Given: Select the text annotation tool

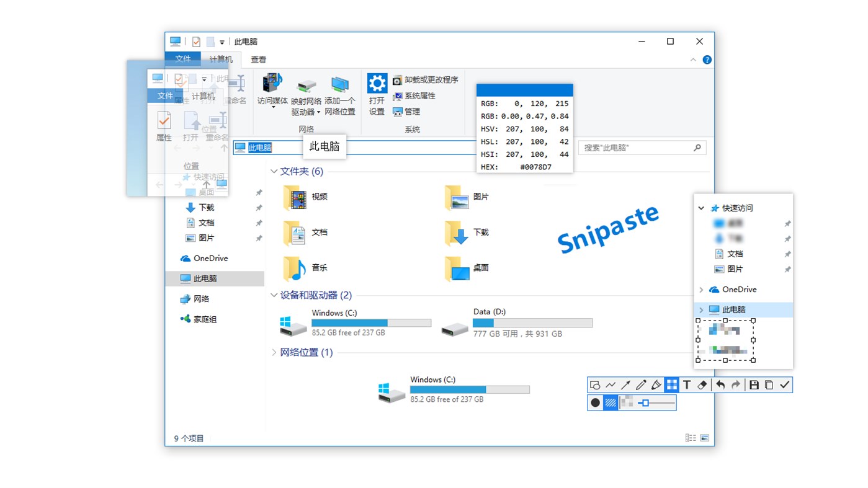Looking at the screenshot, I should [x=686, y=384].
